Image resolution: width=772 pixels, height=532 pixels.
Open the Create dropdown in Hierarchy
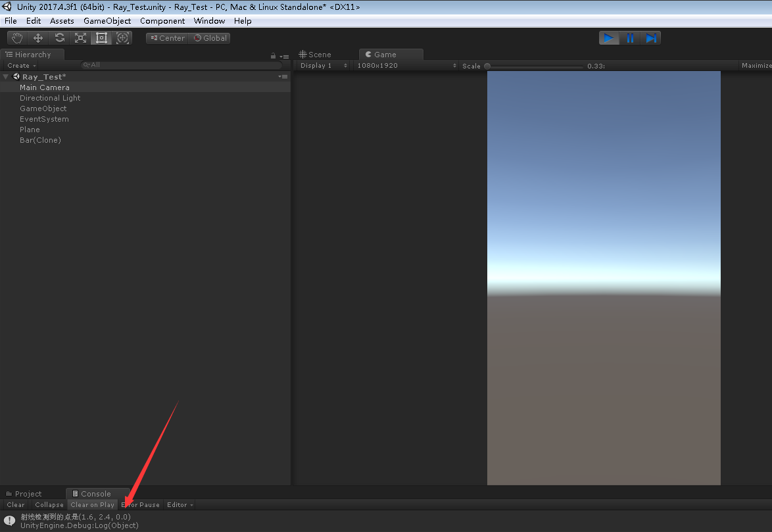(x=22, y=66)
